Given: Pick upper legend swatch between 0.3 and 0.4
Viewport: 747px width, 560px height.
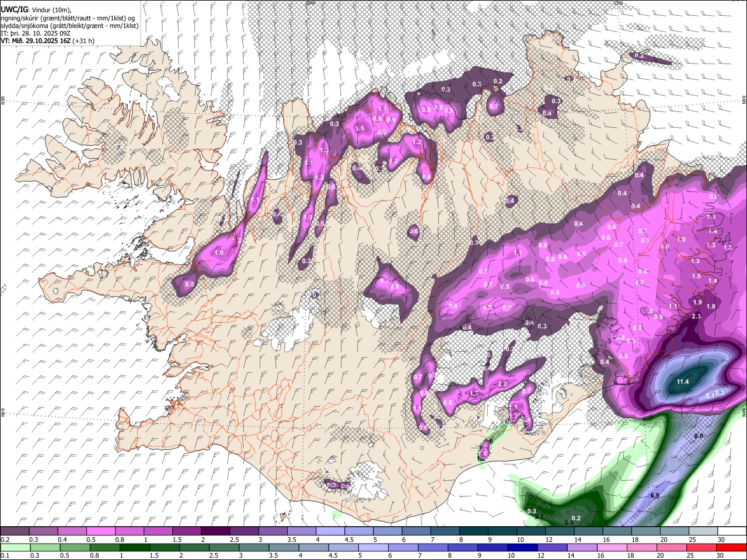Looking at the screenshot, I should 43,531.
